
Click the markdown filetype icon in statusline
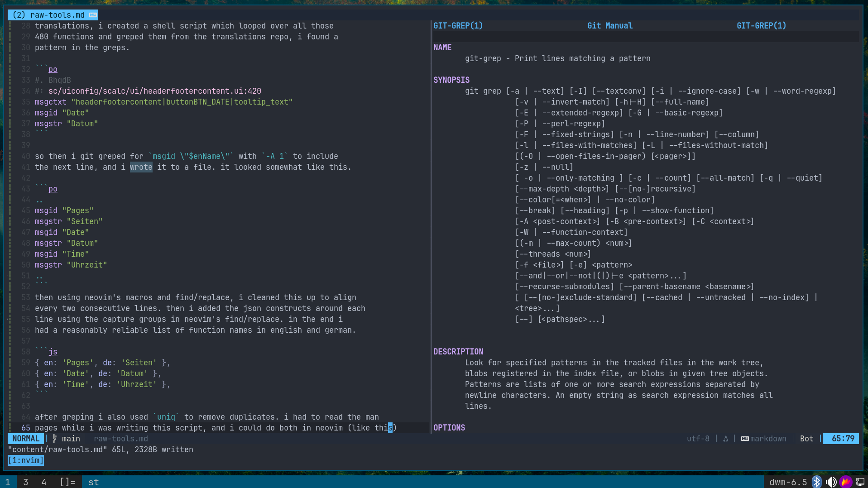pyautogui.click(x=744, y=439)
